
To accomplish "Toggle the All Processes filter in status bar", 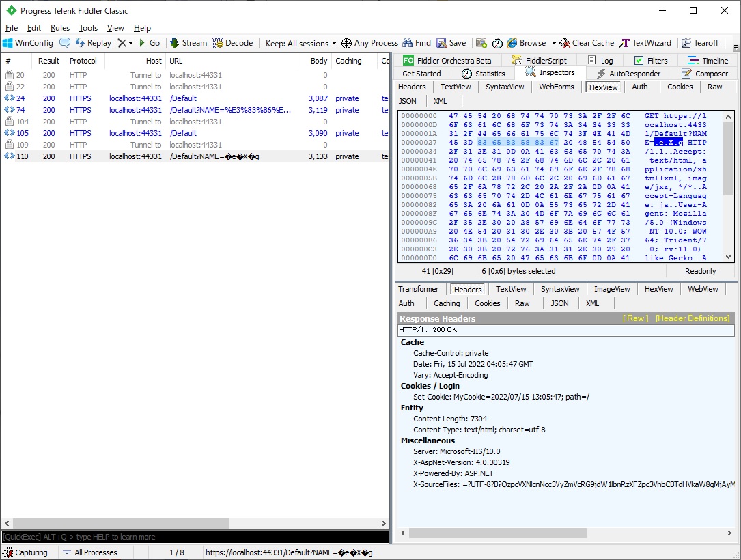I will tap(89, 552).
